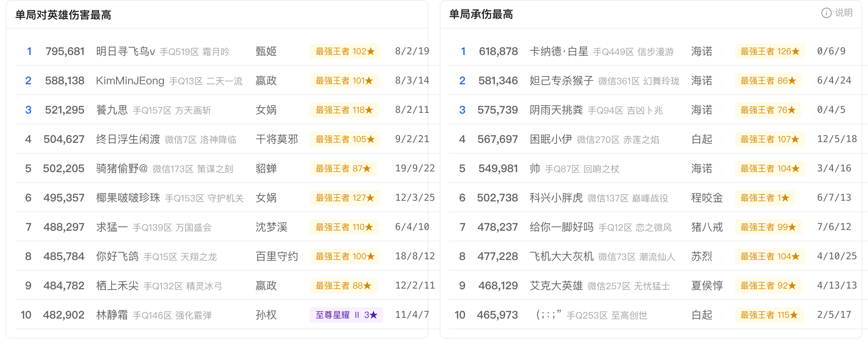Click hero name 程咬金
The width and height of the screenshot is (868, 350).
[x=707, y=198]
